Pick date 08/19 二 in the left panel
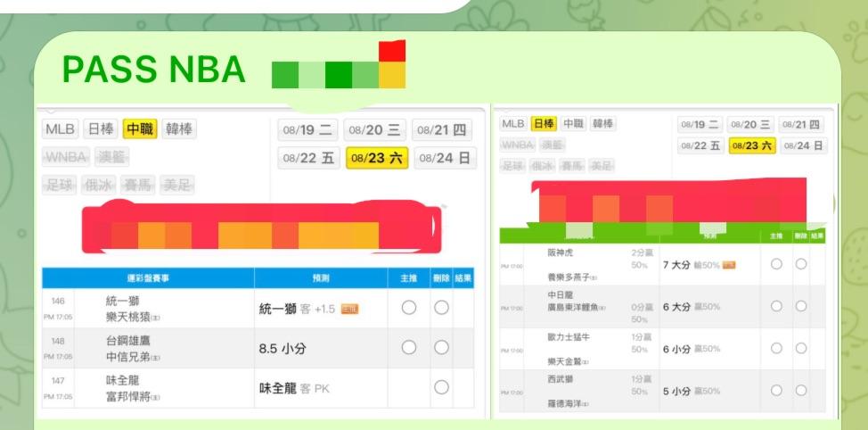This screenshot has width=868, height=430. point(307,131)
